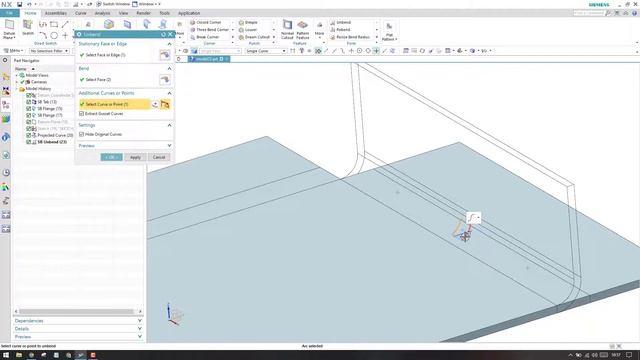Screen dimensions: 640x360
Task: Toggle the SB Unbend (23) feature checkbox
Action: pyautogui.click(x=29, y=142)
